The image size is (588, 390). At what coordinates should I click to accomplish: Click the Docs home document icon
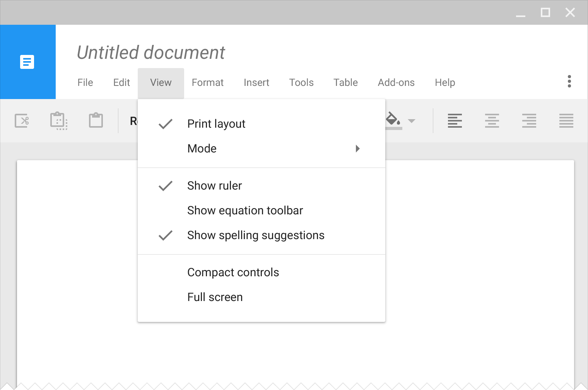27,62
